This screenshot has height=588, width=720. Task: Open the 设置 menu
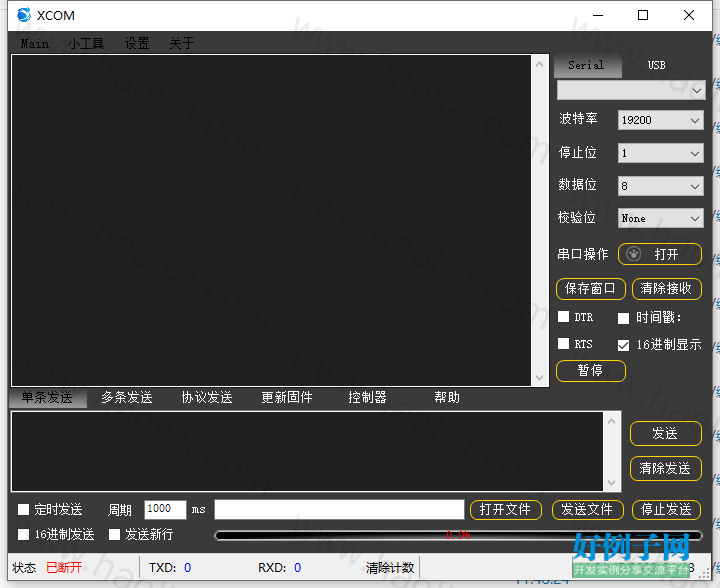(137, 44)
